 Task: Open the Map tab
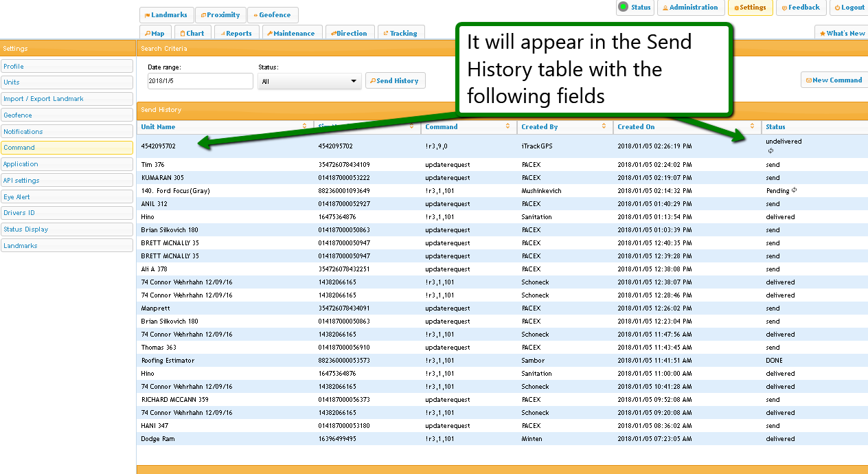coord(155,33)
